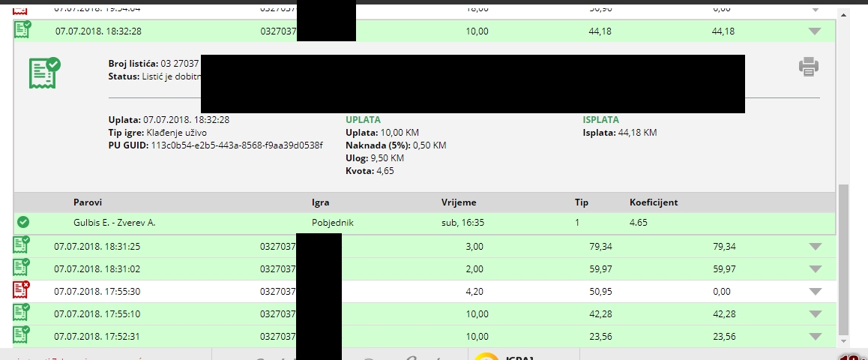Expand the 17:55:30 ticket row arrow
This screenshot has height=360, width=868.
[815, 292]
